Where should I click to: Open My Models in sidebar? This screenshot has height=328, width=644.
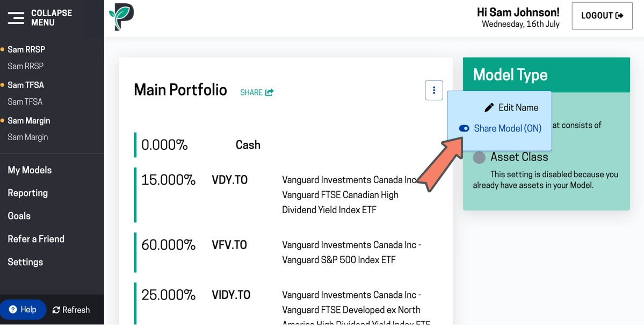[x=30, y=170]
